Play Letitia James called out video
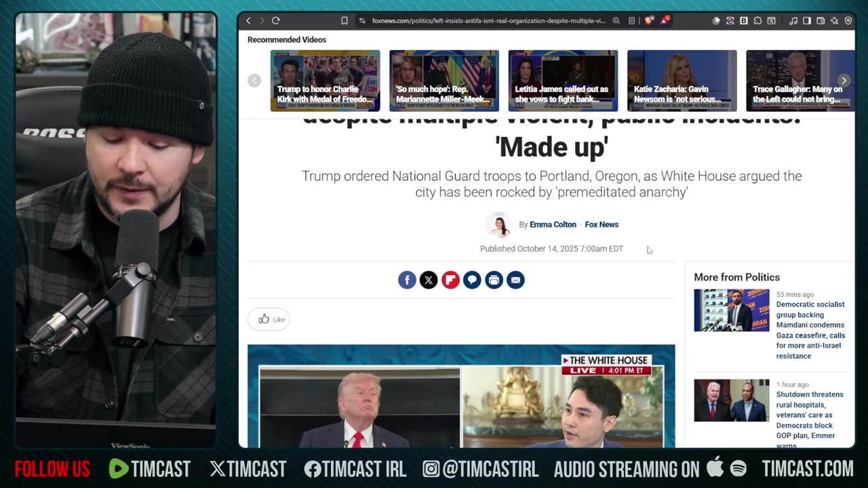Screen dimensions: 868x488 (563, 81)
